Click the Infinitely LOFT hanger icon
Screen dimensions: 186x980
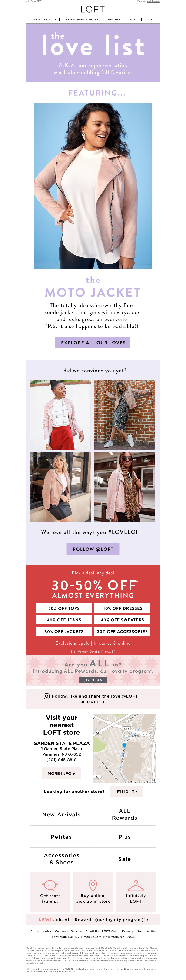[x=136, y=886]
